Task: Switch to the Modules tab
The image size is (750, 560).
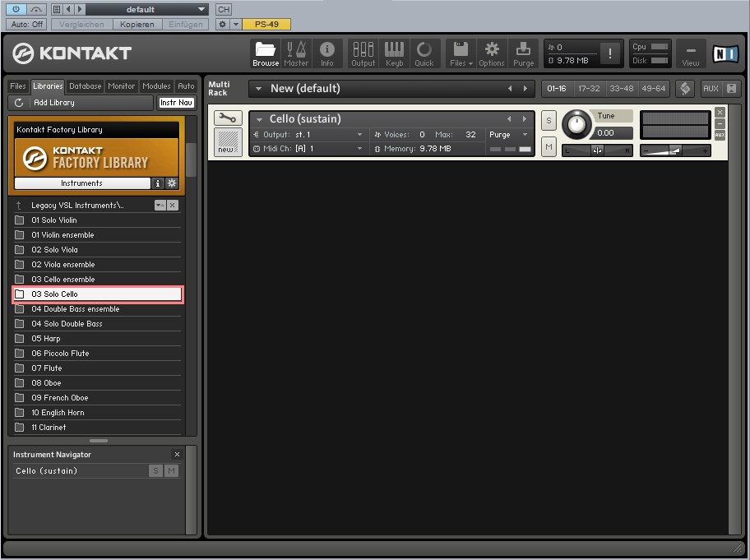Action: tap(156, 86)
